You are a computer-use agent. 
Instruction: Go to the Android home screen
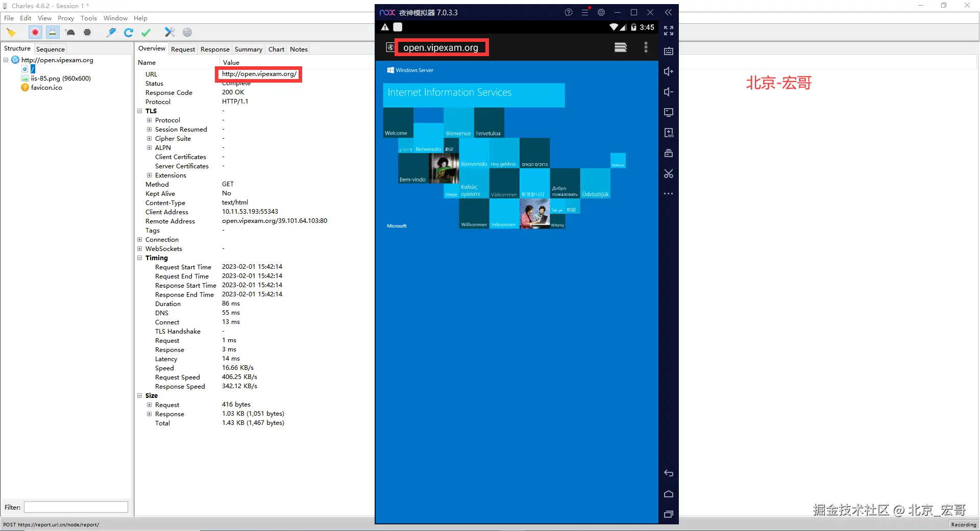coord(669,494)
